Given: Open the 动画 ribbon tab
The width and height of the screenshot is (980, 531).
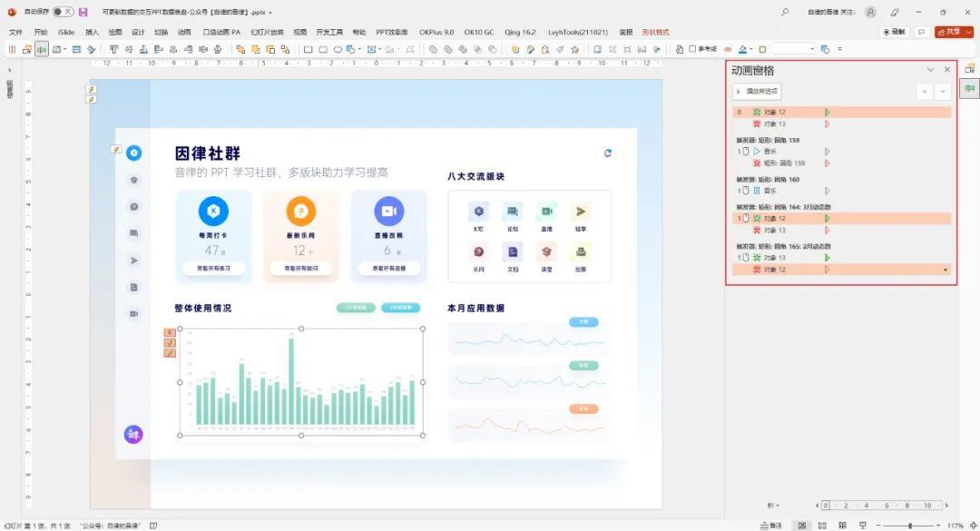Looking at the screenshot, I should click(x=184, y=32).
